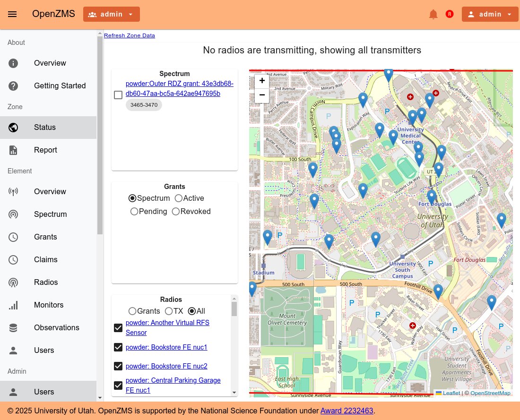
Task: Open the admin user account dropdown
Action: tap(490, 14)
